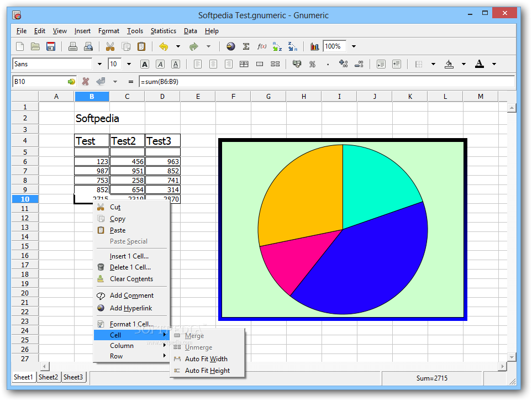This screenshot has width=532, height=401.
Task: Expand zoom level dropdown
Action: coord(354,46)
